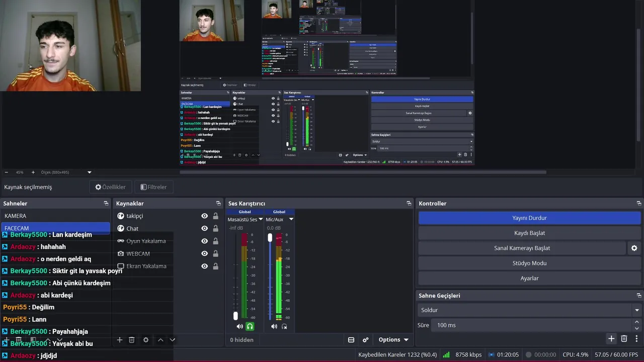Delete scene transition with trash icon
Image resolution: width=644 pixels, height=362 pixels.
tap(624, 339)
